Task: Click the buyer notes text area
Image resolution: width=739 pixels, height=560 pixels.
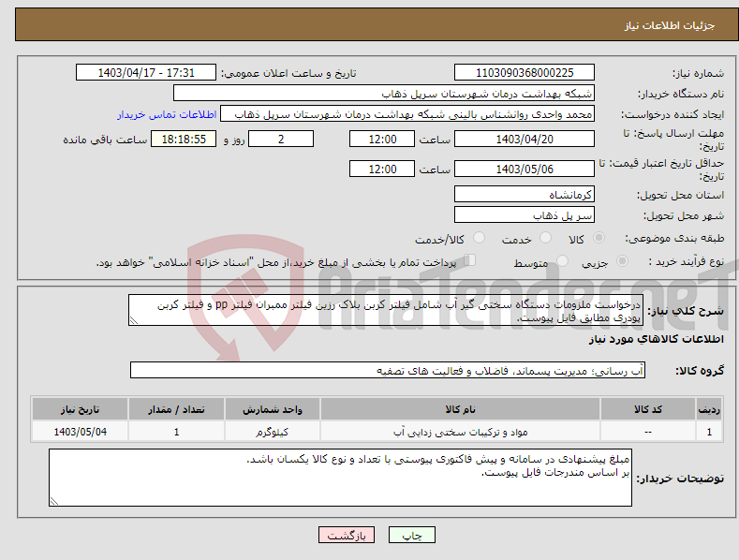Action: click(340, 478)
